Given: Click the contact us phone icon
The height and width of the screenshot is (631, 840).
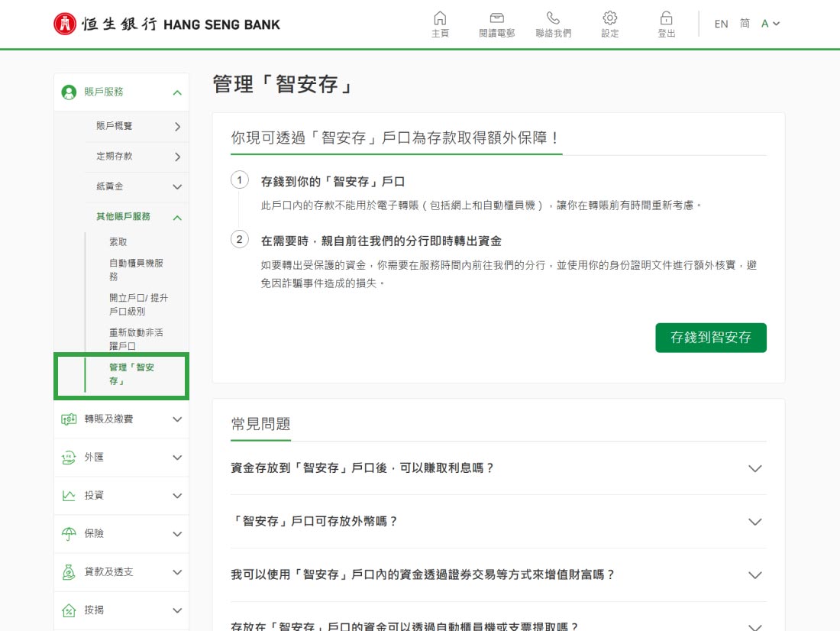Looking at the screenshot, I should click(x=553, y=19).
